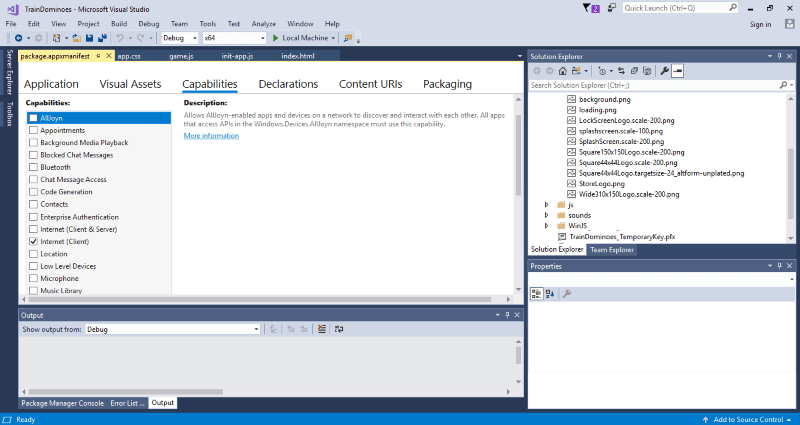Open Package Manager Console tab

tap(62, 403)
